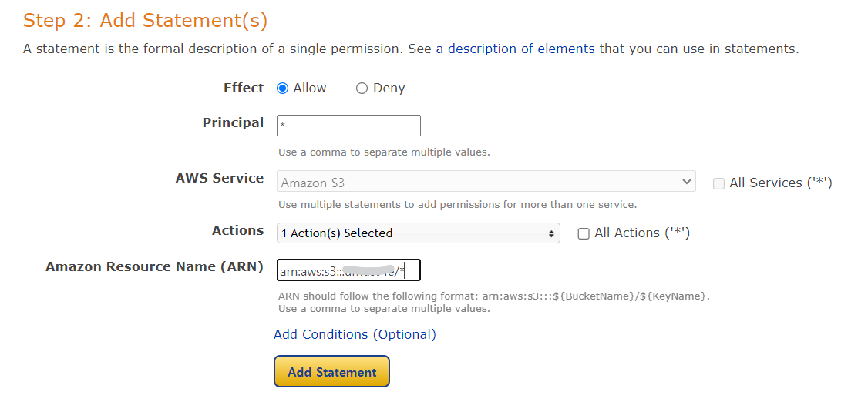Click the 'Step 2: Add Statement(s)' heading

[x=146, y=21]
